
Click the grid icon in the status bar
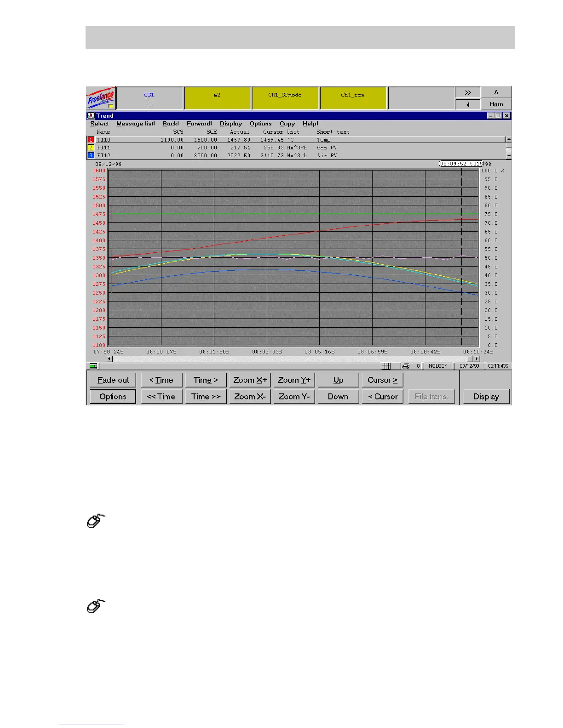click(386, 366)
